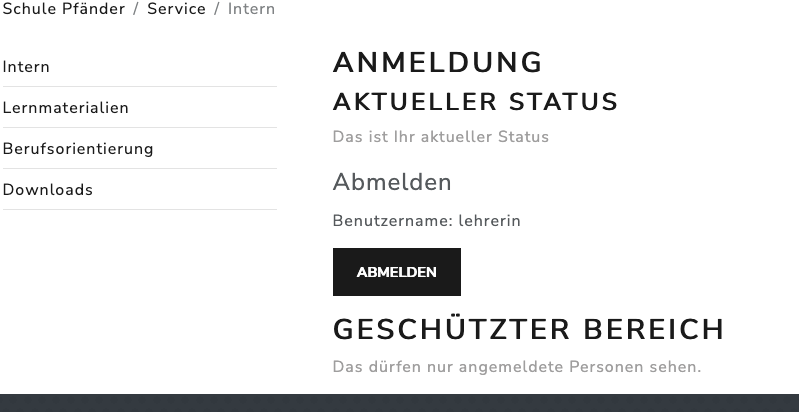799x412 pixels.
Task: Click the GESCHÜTZTER BEREICH heading
Action: click(528, 329)
